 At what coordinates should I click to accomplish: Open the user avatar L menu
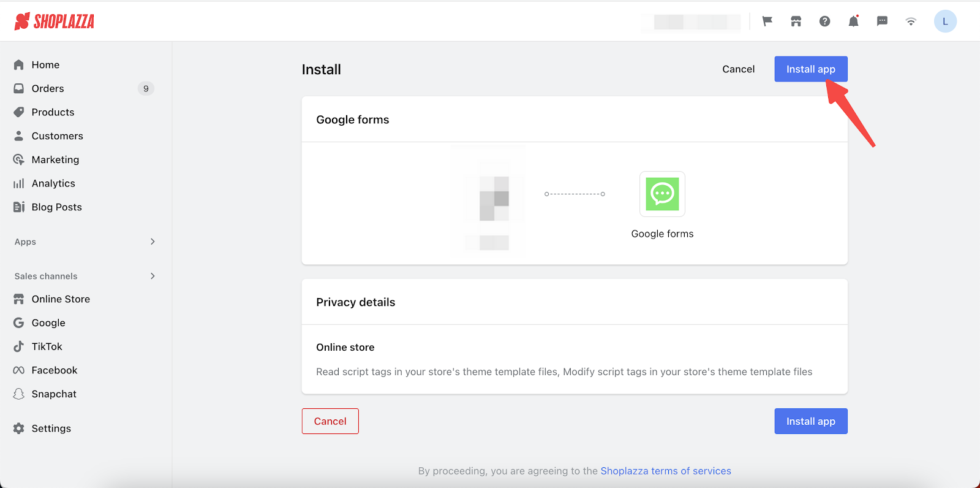click(945, 21)
